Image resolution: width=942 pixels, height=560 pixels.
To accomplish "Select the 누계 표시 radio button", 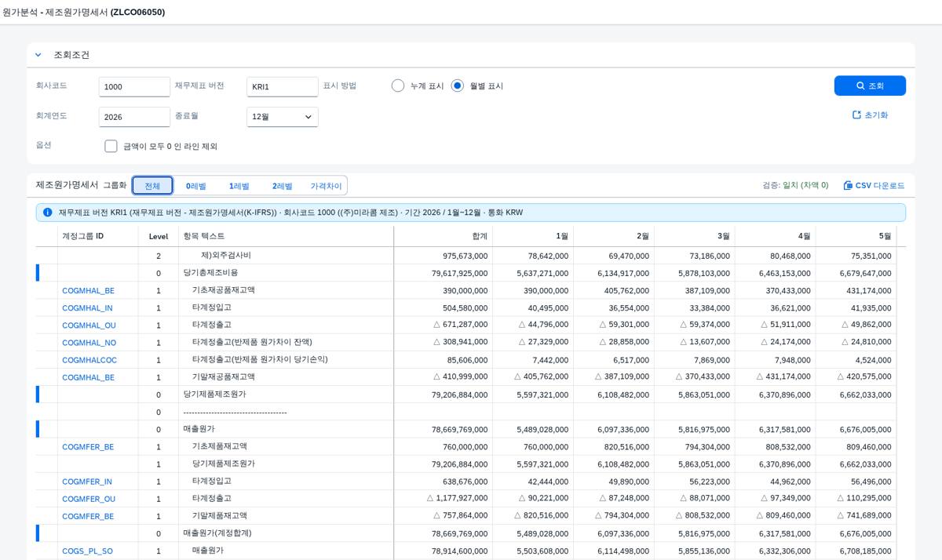I will pos(398,85).
